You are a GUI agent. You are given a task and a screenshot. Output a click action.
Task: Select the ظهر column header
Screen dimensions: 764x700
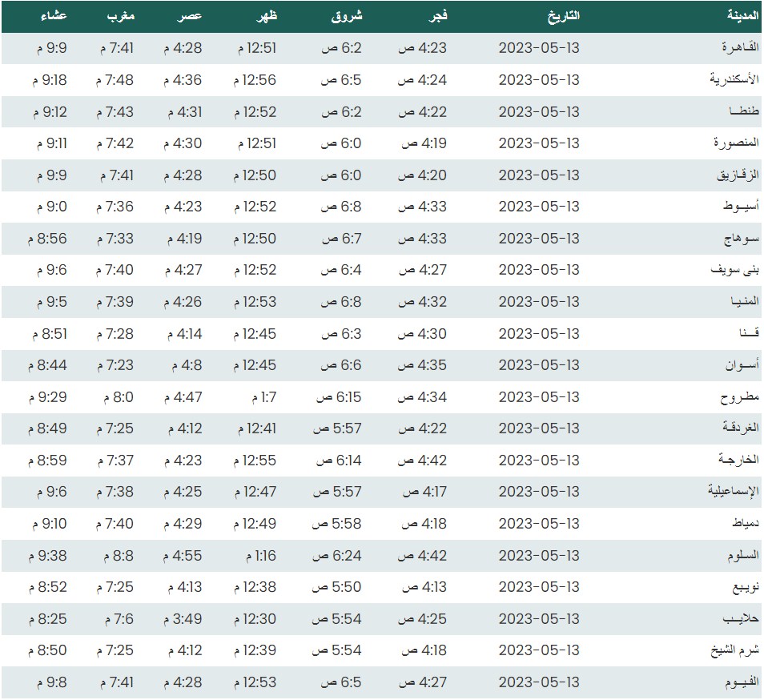pos(265,16)
